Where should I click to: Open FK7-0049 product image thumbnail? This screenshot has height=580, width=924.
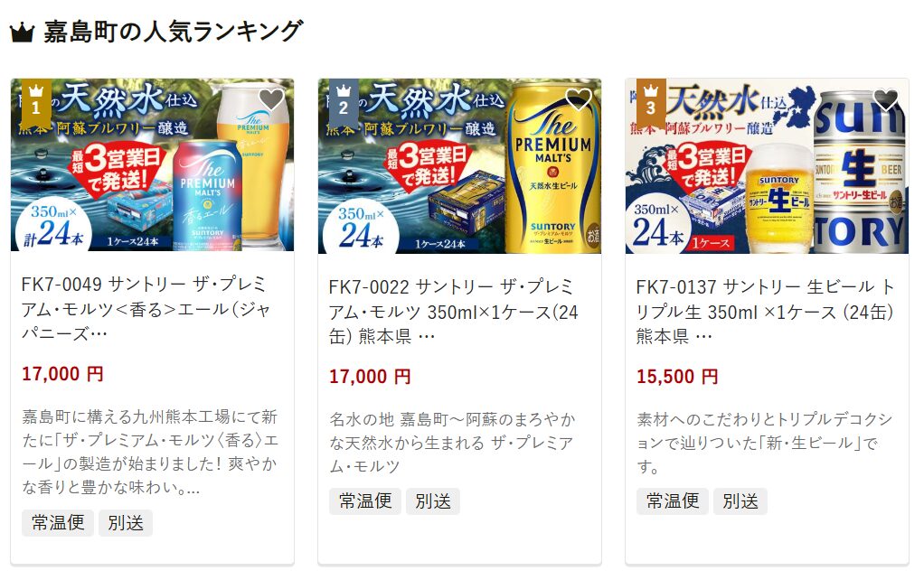coord(152,164)
